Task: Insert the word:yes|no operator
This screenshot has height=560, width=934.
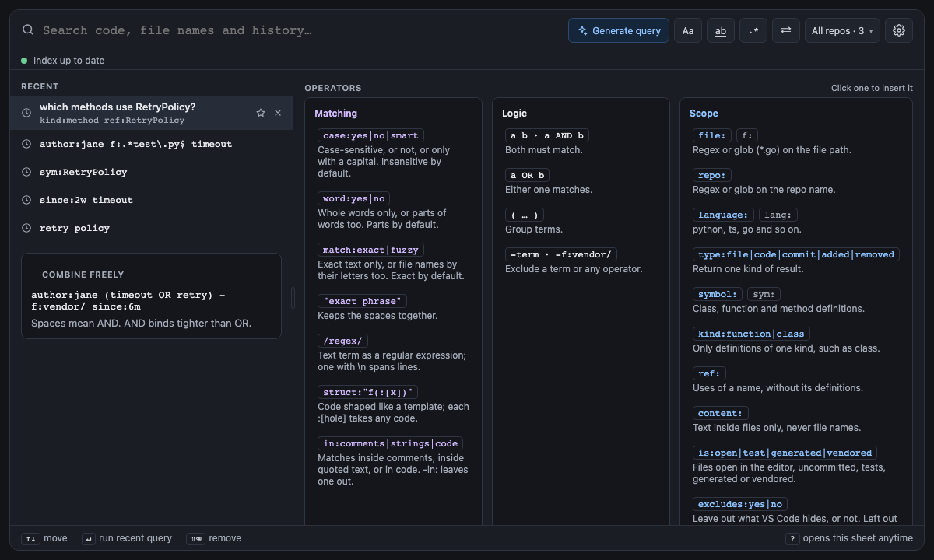Action: coord(354,198)
